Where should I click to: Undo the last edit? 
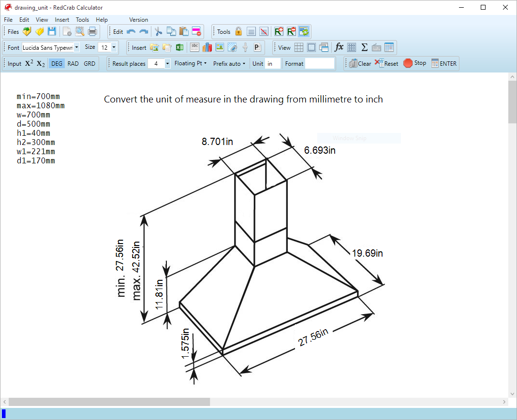[x=131, y=31]
